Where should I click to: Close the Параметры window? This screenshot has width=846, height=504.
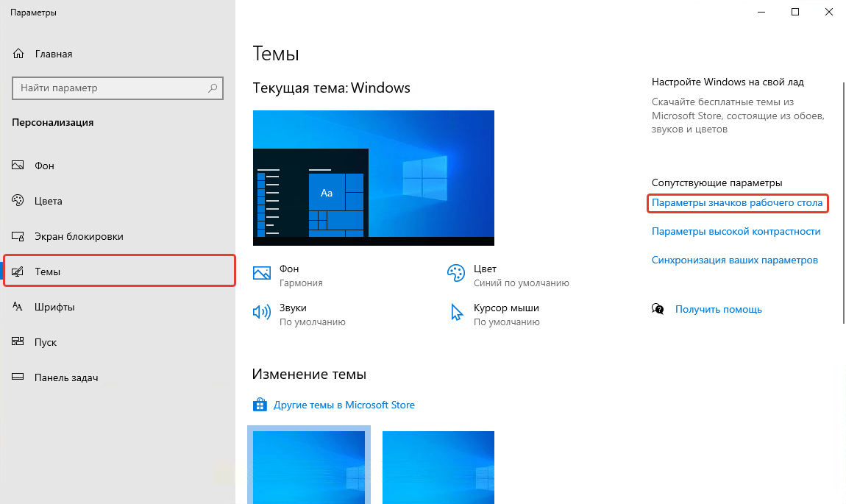[x=829, y=12]
